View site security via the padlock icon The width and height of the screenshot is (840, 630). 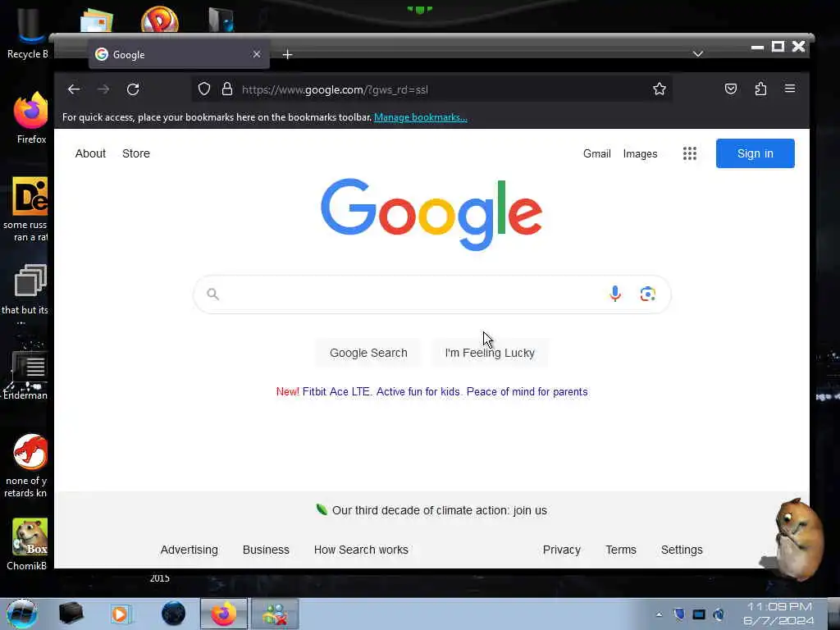point(227,89)
